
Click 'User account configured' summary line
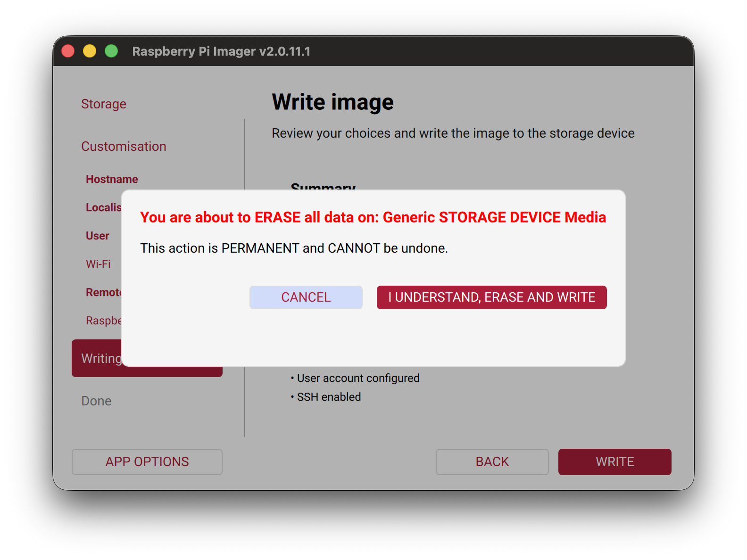click(x=355, y=378)
